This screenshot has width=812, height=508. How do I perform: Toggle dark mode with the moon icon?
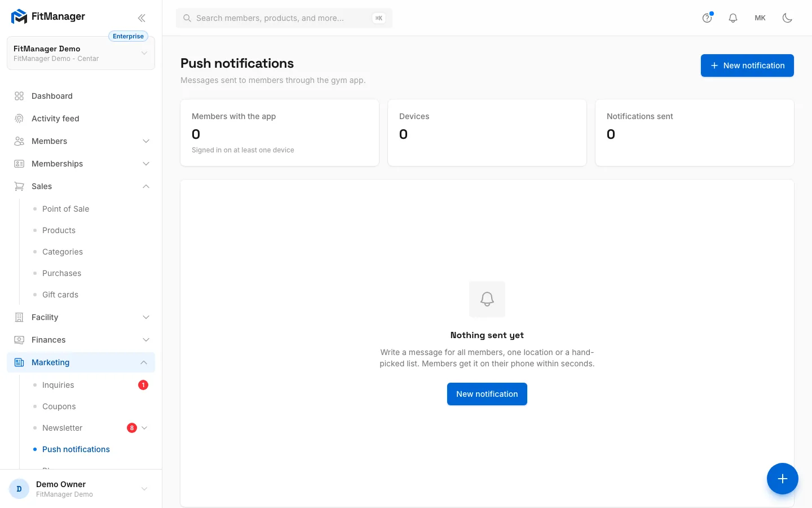tap(787, 18)
